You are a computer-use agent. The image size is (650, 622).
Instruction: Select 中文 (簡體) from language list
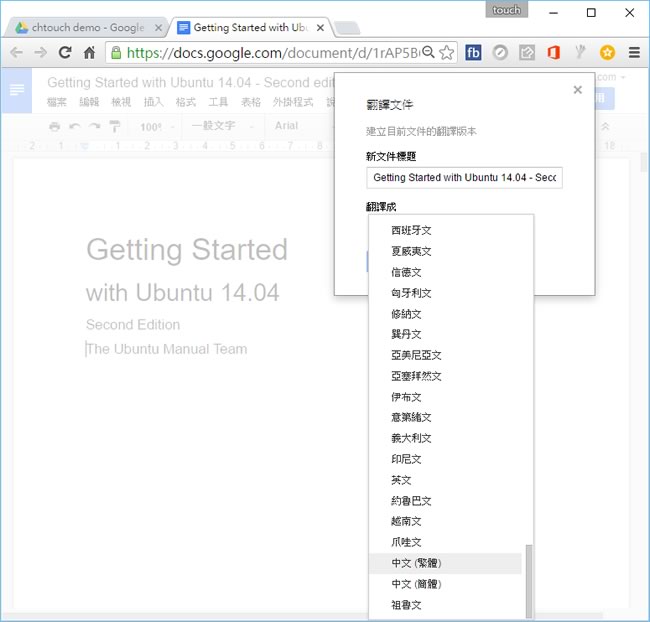[x=417, y=584]
